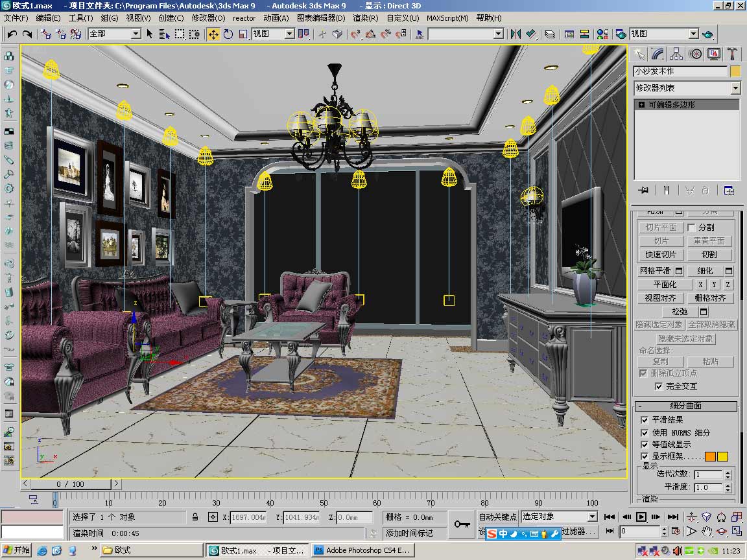Toggle the 显示框架 checkbox

pos(644,456)
